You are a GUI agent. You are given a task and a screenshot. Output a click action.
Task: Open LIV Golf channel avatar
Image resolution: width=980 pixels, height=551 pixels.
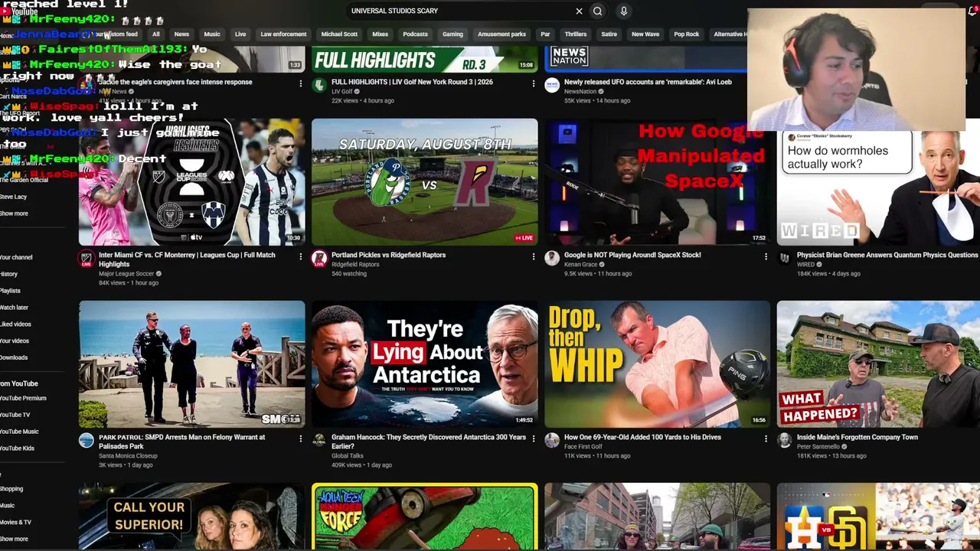click(x=319, y=85)
